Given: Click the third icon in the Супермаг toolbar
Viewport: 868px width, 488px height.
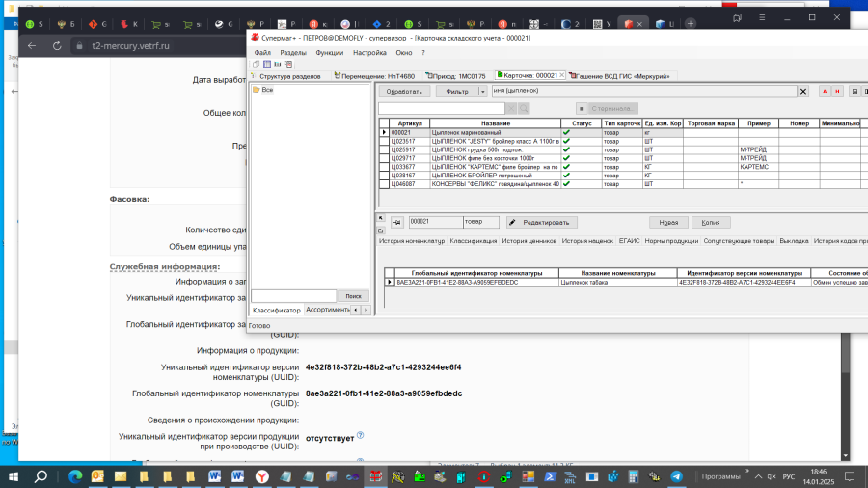Looking at the screenshot, I should (x=278, y=65).
